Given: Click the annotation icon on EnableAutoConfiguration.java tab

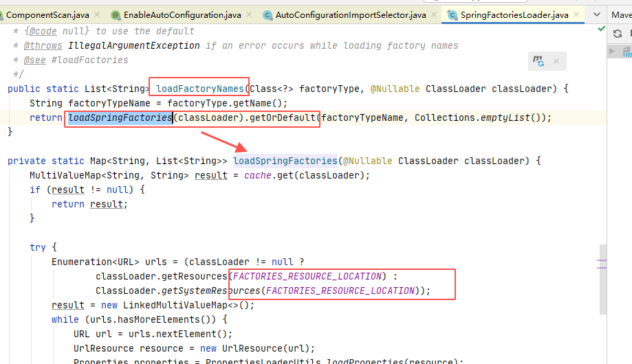Looking at the screenshot, I should pyautogui.click(x=116, y=15).
